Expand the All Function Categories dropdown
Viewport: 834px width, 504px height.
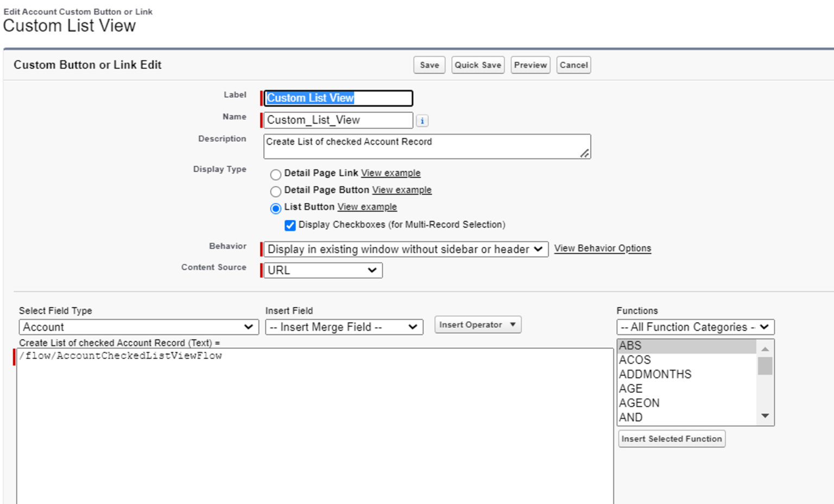tap(695, 327)
